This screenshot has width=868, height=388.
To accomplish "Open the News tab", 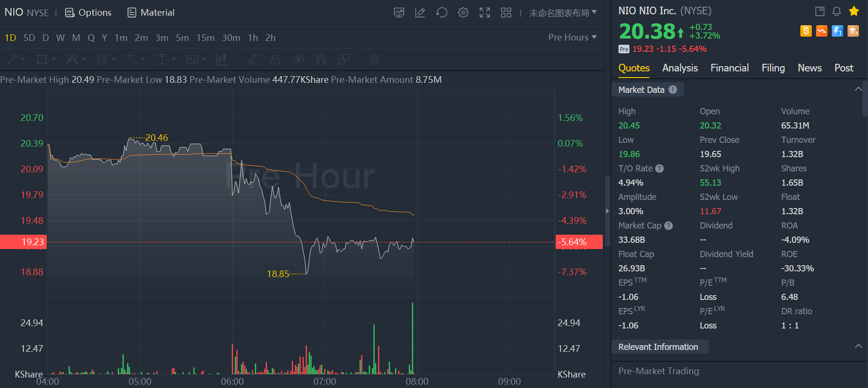I will pos(809,68).
